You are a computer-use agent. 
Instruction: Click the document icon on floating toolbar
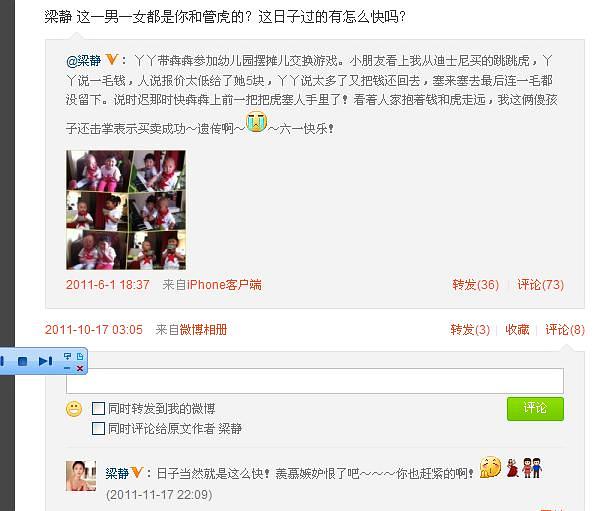[x=80, y=356]
